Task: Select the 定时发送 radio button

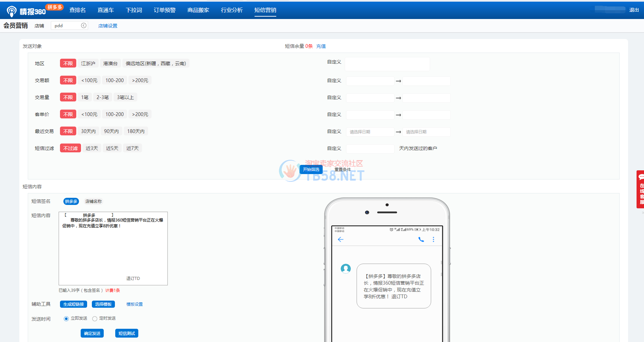Action: [95, 319]
